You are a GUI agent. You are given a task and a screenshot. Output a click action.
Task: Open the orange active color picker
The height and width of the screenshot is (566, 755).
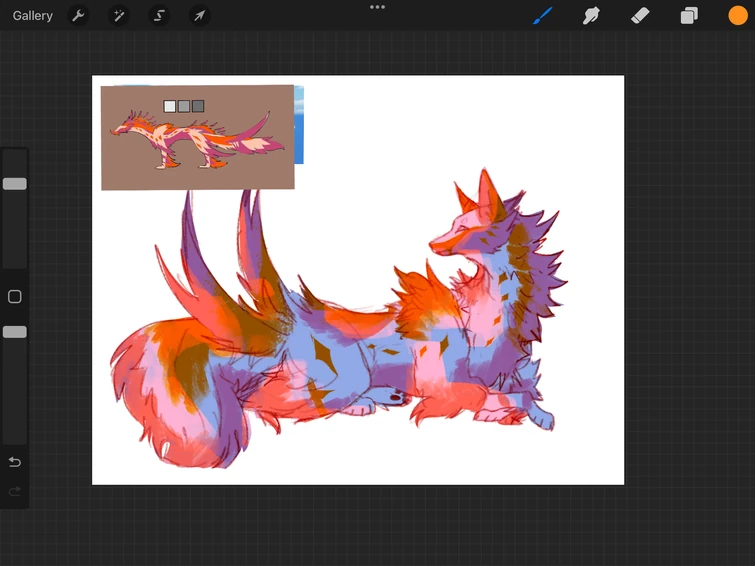738,16
